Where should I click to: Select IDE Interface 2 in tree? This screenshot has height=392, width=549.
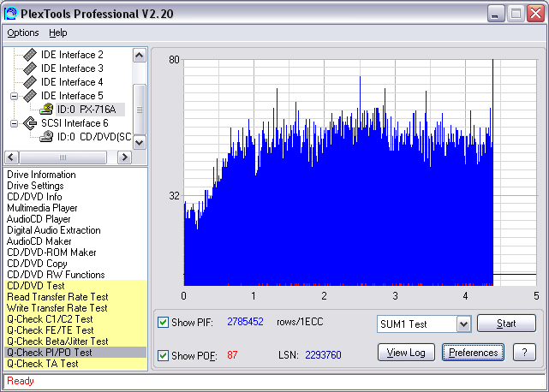pos(72,55)
